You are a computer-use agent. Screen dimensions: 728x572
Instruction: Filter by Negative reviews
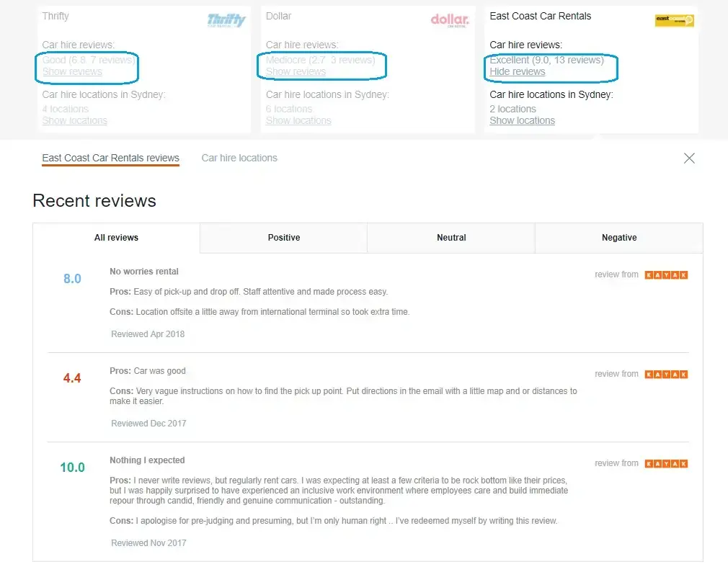(619, 238)
